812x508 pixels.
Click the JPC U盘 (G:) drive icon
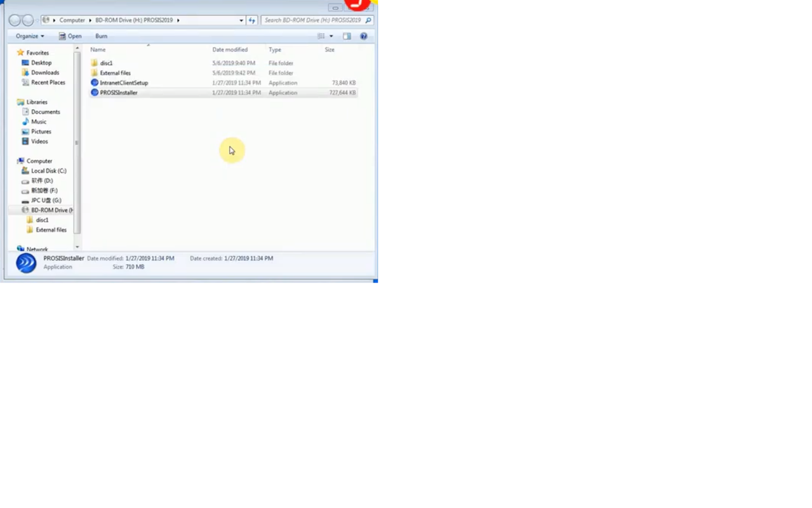tap(25, 201)
